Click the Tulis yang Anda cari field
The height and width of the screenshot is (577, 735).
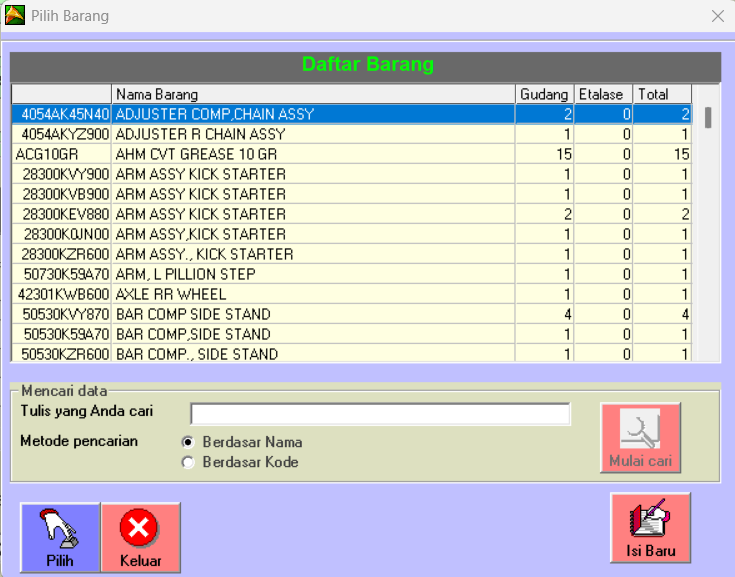point(380,414)
